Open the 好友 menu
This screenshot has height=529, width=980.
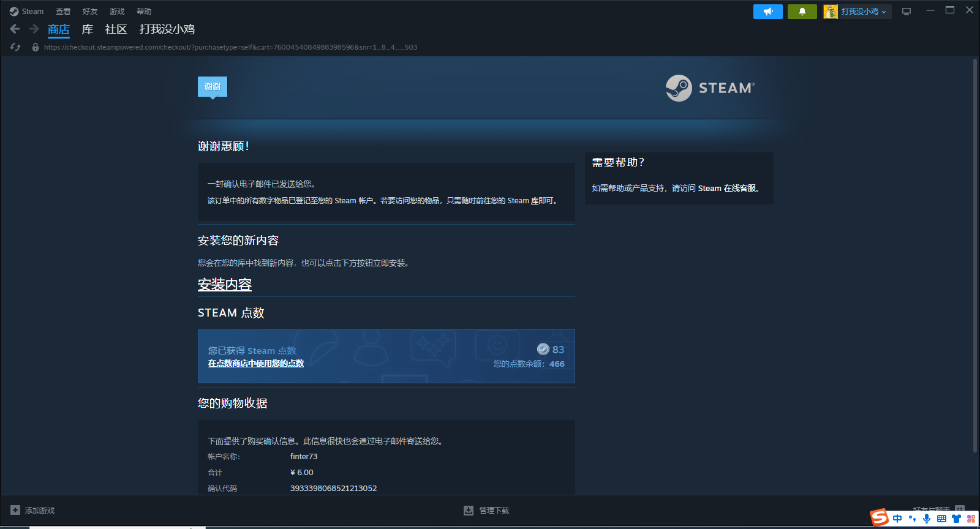90,12
